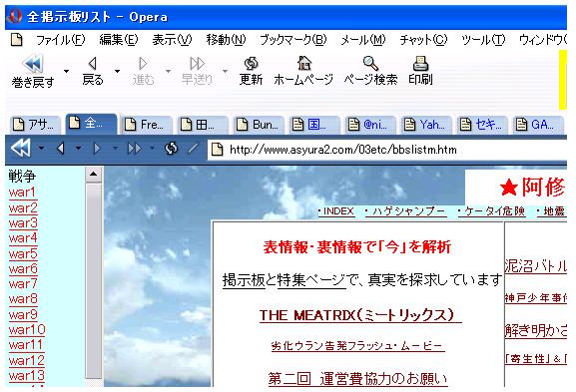This screenshot has height=392, width=576.
Task: Open THE MEATRIX(ミートリックス) link
Action: [360, 315]
